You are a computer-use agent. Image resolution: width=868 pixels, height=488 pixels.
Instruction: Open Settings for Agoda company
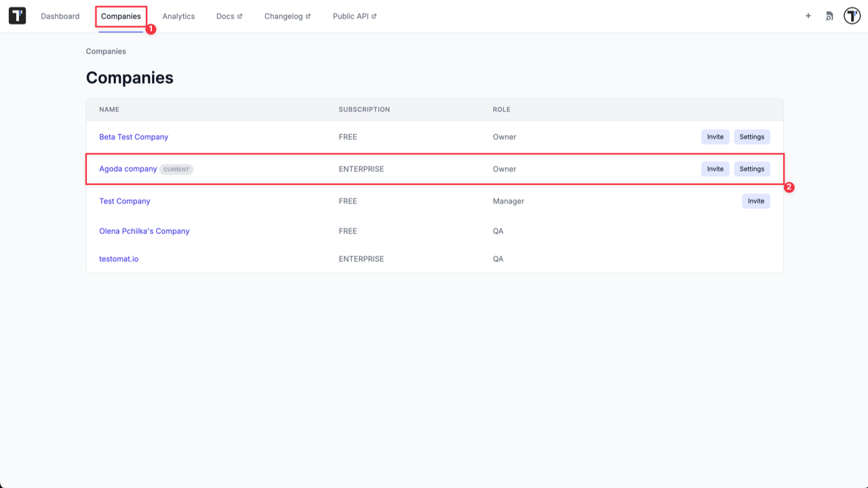pyautogui.click(x=751, y=169)
